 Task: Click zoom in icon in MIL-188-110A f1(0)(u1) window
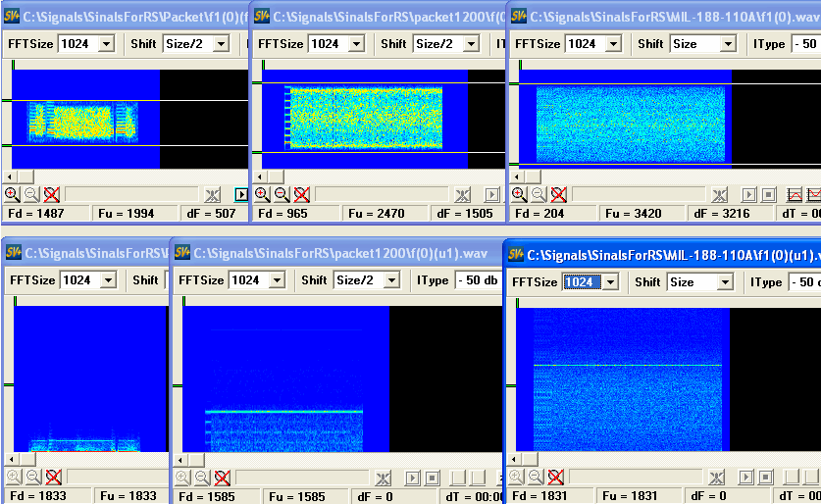click(x=517, y=478)
